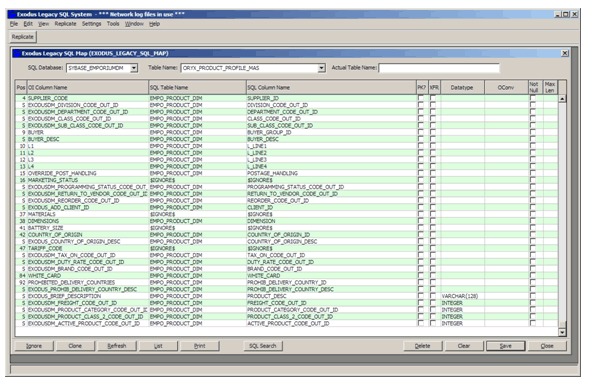The height and width of the screenshot is (380, 590).
Task: Click the SQL Column Name header
Action: (331, 87)
